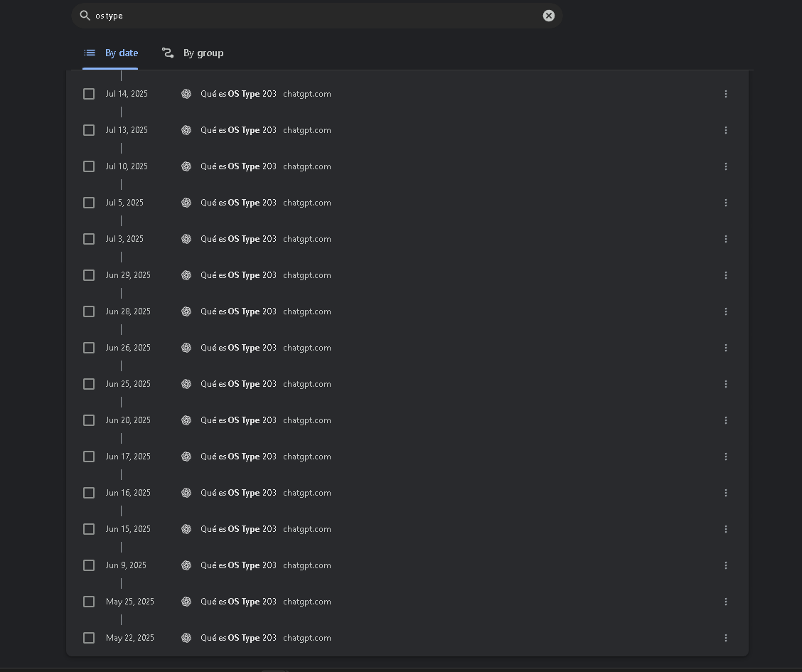The image size is (802, 672).
Task: Mark the May 25, 2025 entry checkbox
Action: click(89, 602)
